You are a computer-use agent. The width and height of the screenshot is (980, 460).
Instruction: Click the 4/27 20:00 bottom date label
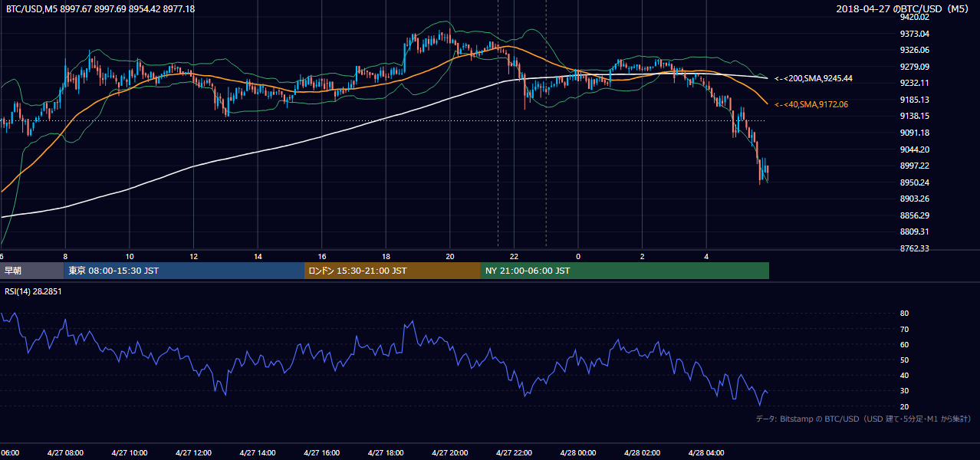click(450, 452)
